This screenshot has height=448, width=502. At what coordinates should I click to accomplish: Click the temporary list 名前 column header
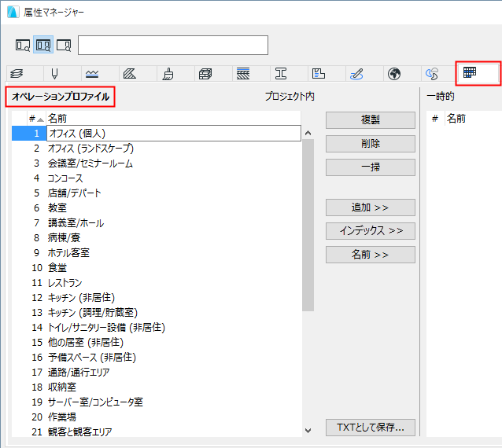tap(473, 119)
